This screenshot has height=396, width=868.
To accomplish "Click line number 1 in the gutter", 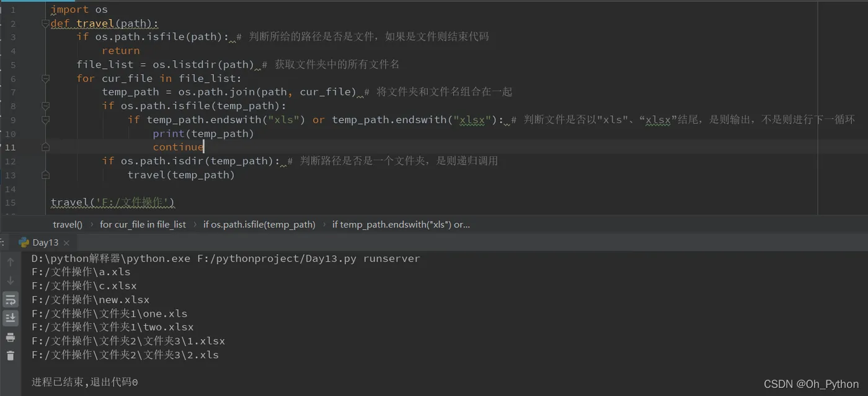I will (x=12, y=9).
